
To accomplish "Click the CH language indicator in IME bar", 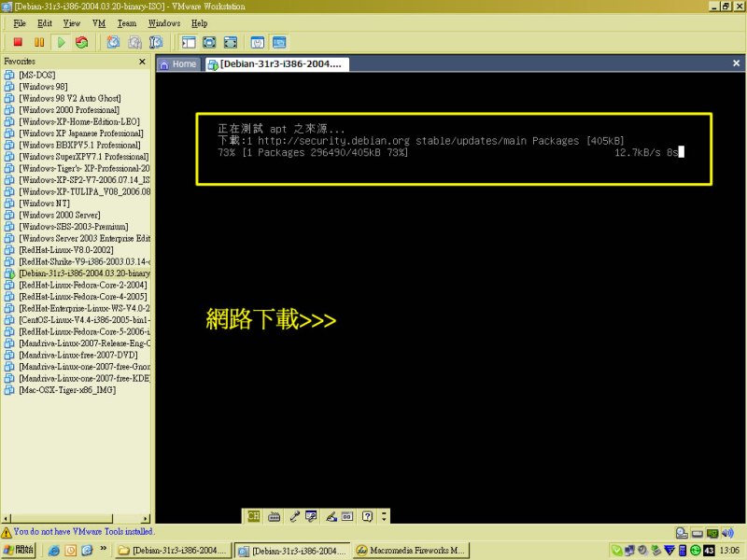I will (x=253, y=516).
